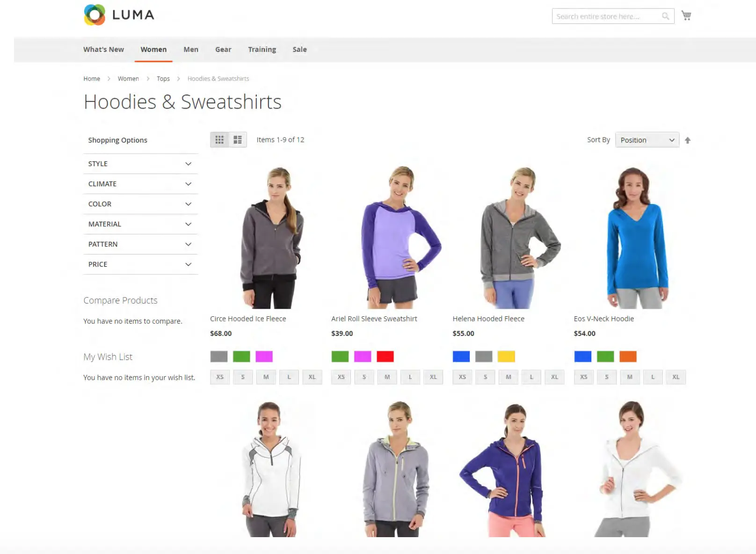Switch to list view mode

click(x=238, y=139)
